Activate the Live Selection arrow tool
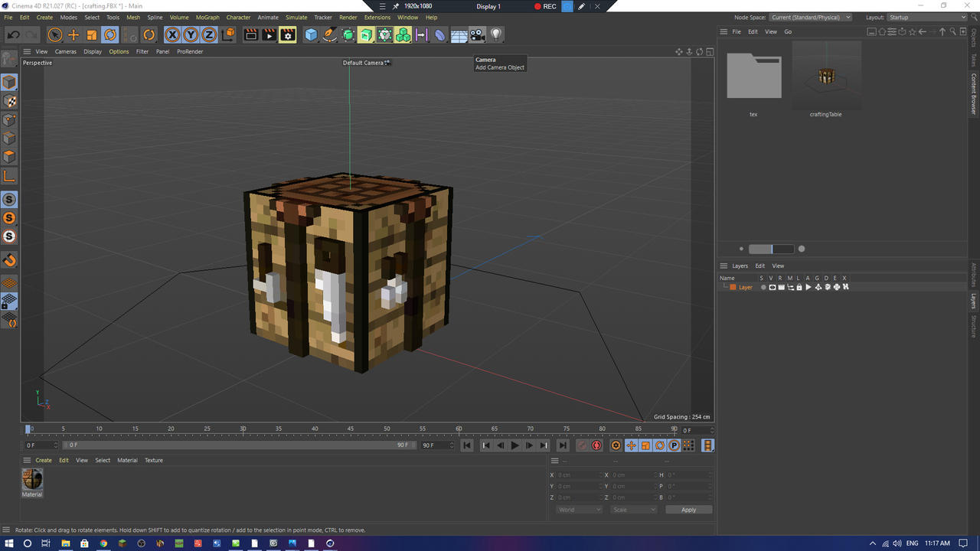This screenshot has width=980, height=551. 55,34
